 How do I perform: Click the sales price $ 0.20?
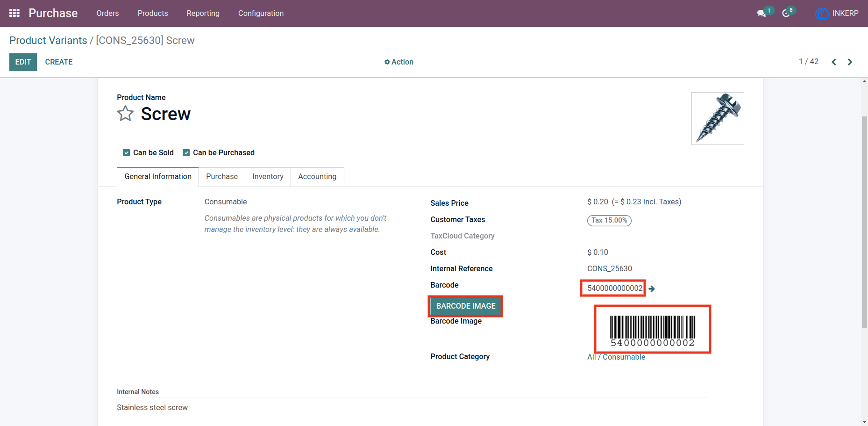pos(598,202)
